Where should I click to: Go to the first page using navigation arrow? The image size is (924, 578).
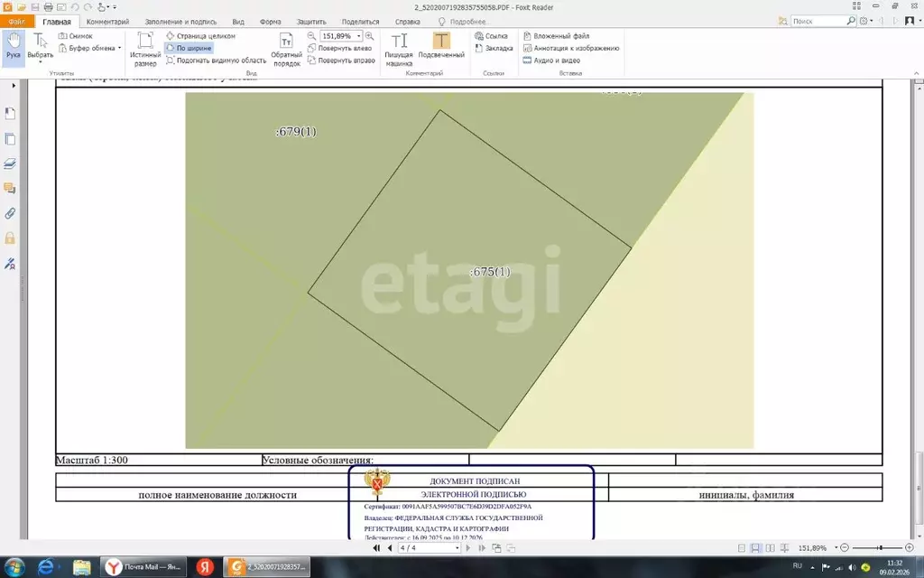377,548
